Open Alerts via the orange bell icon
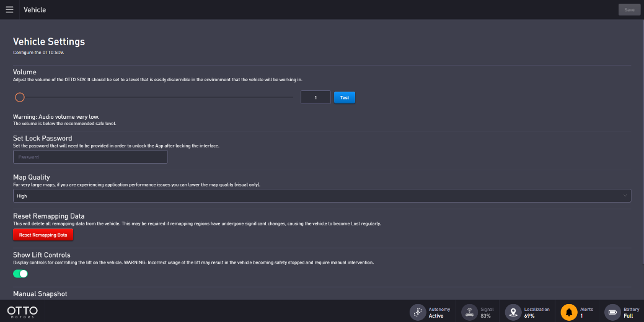 pos(568,312)
